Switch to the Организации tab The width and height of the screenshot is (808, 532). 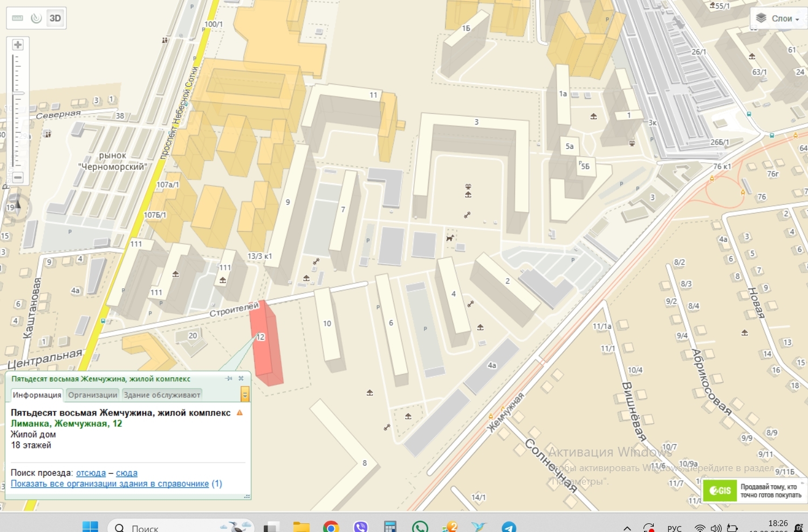(92, 395)
